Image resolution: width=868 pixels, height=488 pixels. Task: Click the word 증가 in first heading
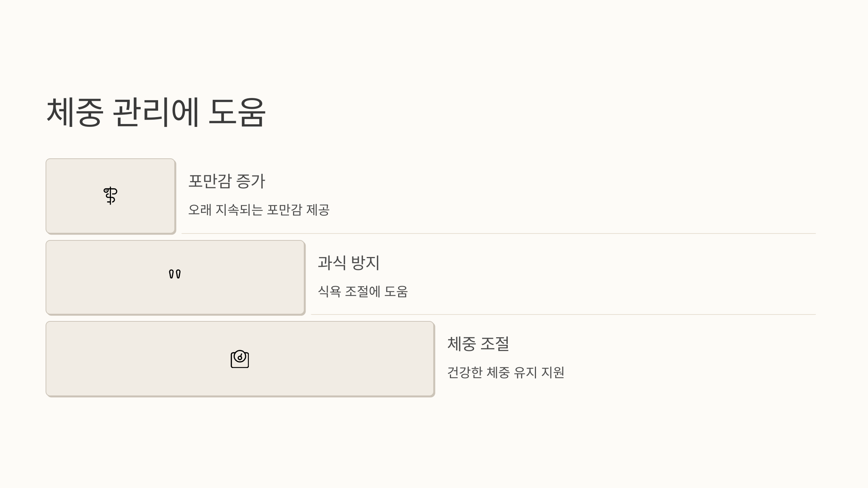pos(251,181)
